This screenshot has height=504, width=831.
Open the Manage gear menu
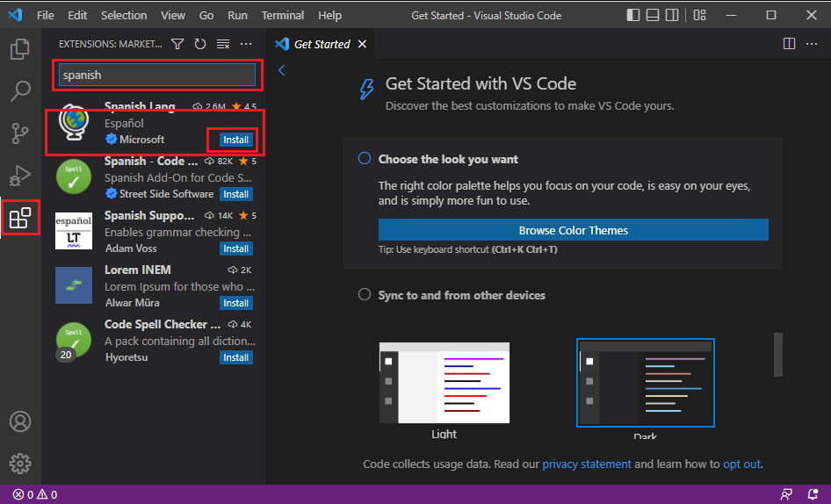[x=20, y=464]
